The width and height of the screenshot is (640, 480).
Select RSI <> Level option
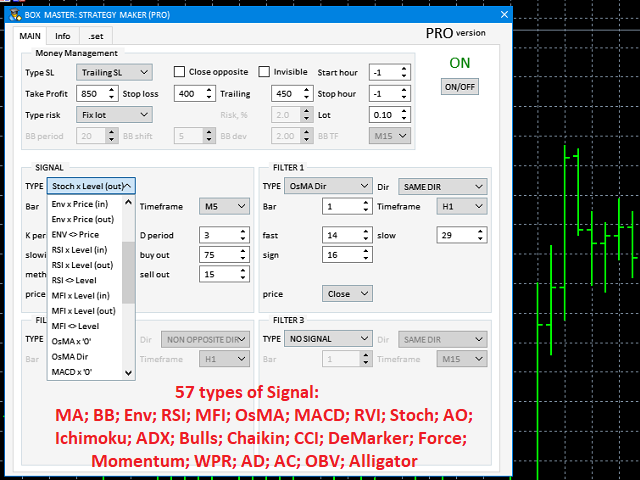(85, 280)
